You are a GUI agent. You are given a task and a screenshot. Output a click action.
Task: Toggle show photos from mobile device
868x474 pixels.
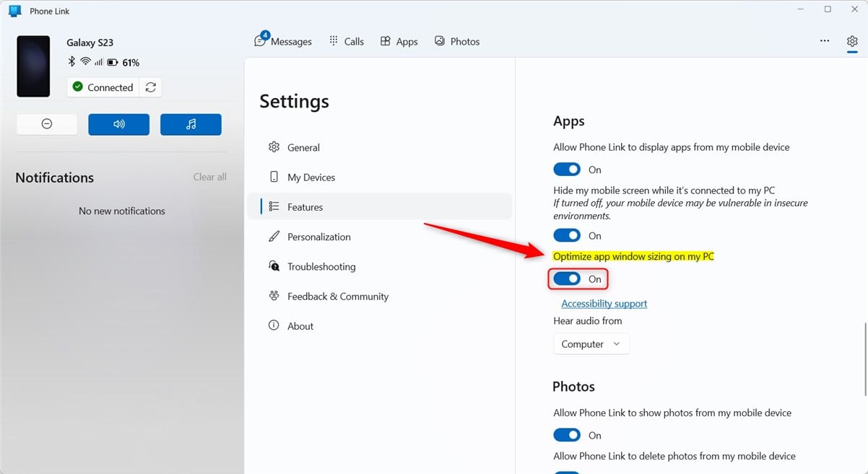(x=567, y=435)
